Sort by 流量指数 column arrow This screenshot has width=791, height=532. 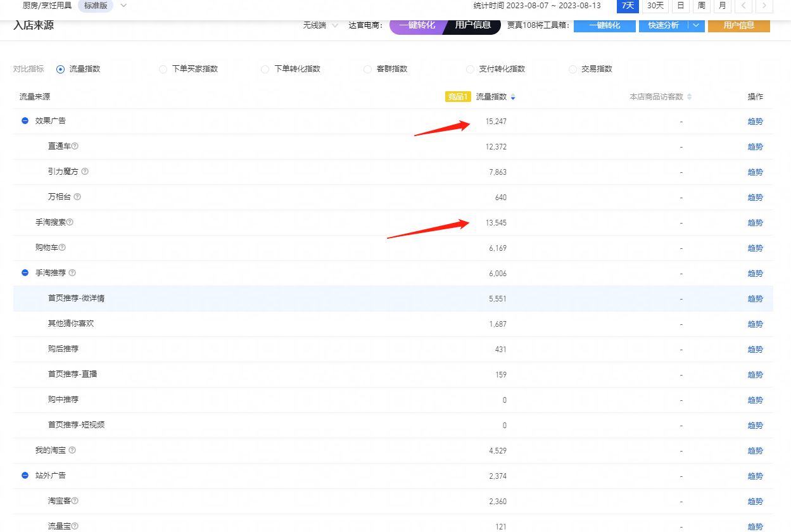[x=513, y=97]
